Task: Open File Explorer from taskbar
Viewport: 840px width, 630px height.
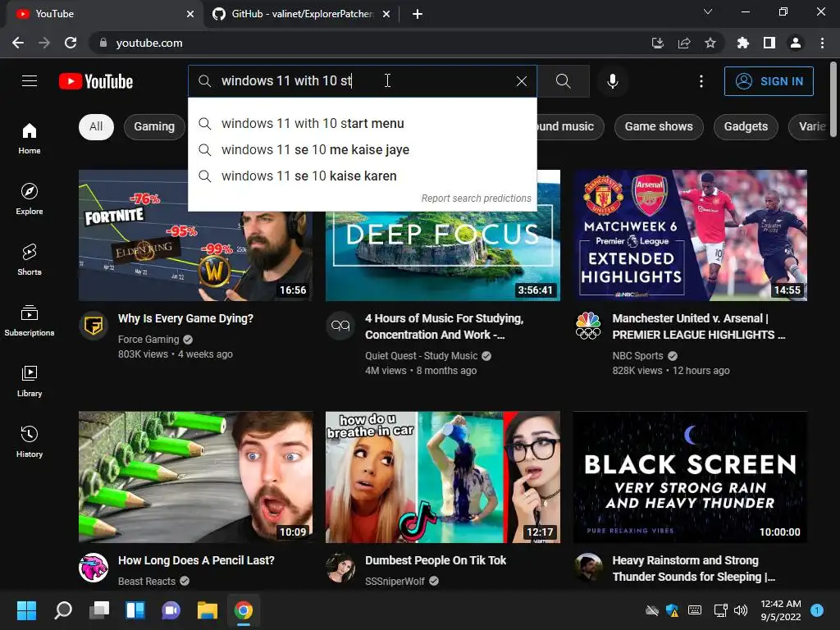Action: (208, 610)
